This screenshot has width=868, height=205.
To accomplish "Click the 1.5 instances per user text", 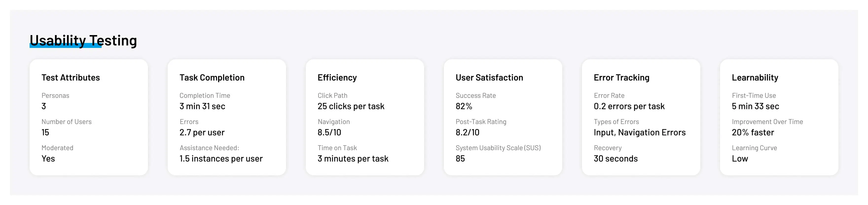I will coord(221,159).
